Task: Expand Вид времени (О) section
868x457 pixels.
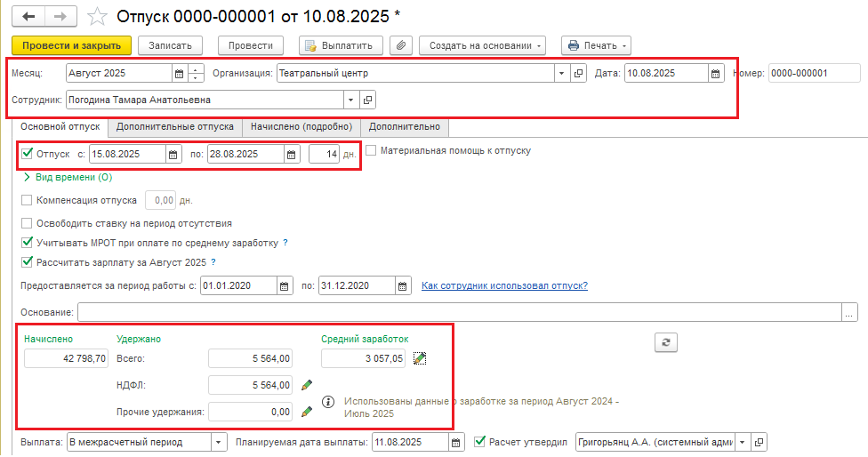Action: [68, 177]
